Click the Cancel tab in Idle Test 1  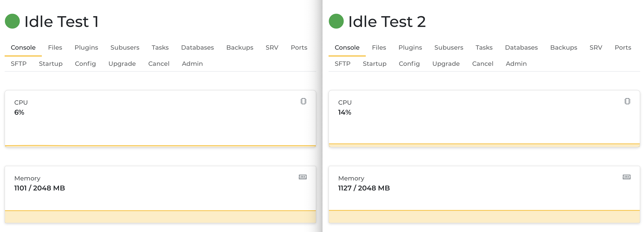(x=159, y=64)
